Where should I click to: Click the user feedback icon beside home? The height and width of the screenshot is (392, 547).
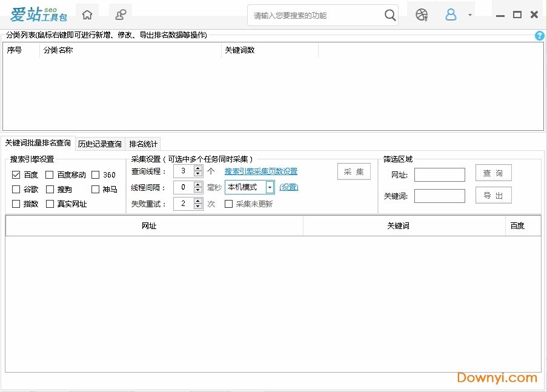121,15
